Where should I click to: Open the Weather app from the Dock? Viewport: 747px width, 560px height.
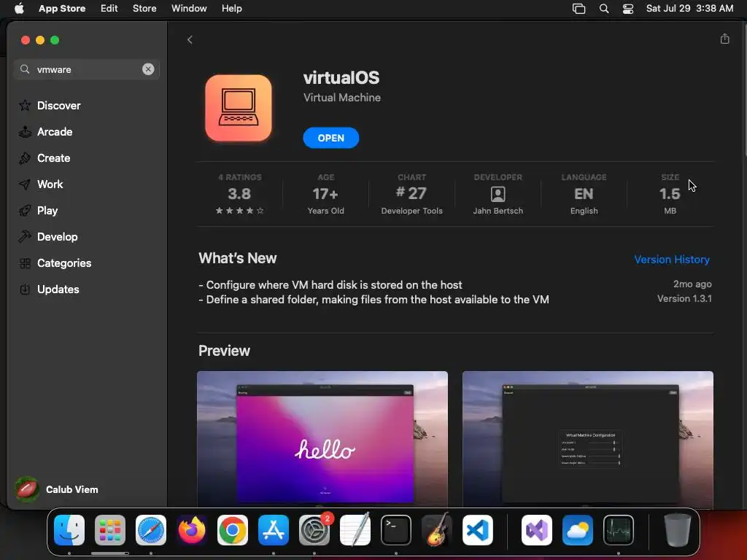[x=578, y=530]
